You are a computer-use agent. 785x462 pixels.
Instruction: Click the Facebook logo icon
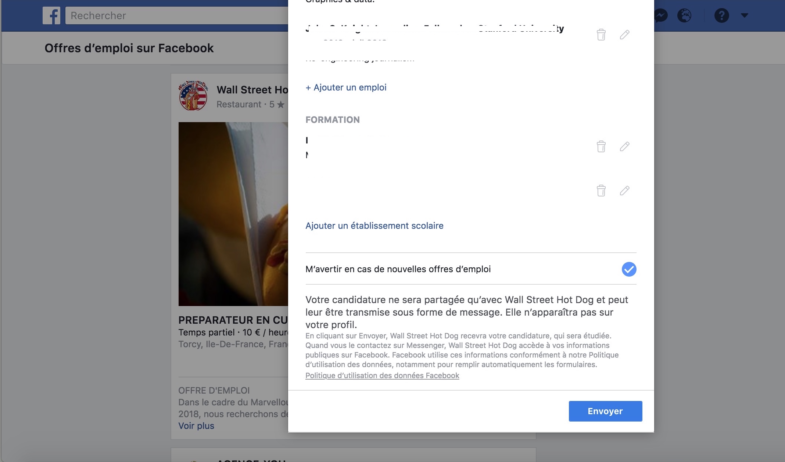click(x=52, y=16)
